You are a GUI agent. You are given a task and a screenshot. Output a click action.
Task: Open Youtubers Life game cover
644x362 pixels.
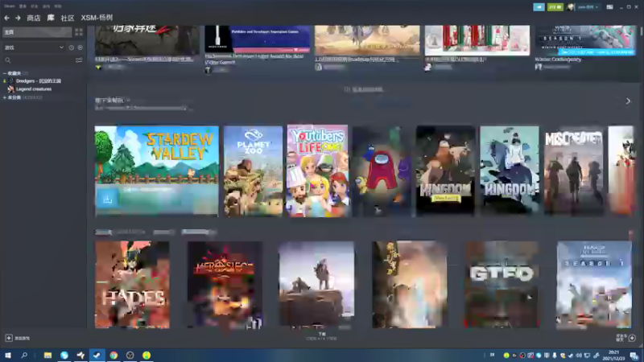317,171
